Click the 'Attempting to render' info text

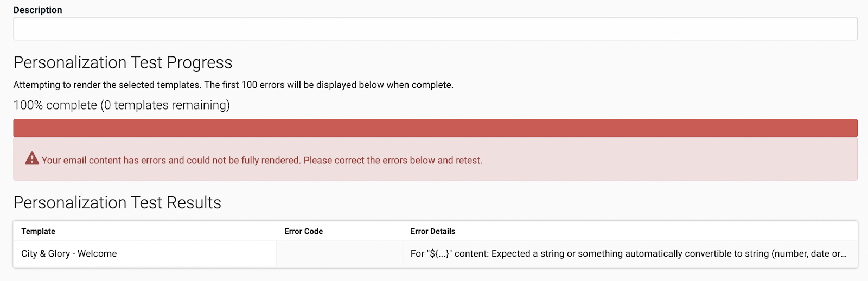tap(233, 85)
